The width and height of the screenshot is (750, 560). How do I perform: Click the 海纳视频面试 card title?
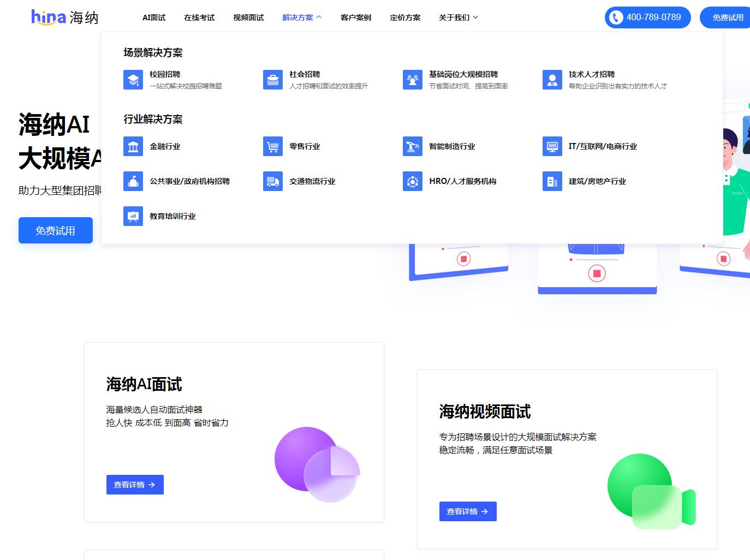tap(485, 412)
